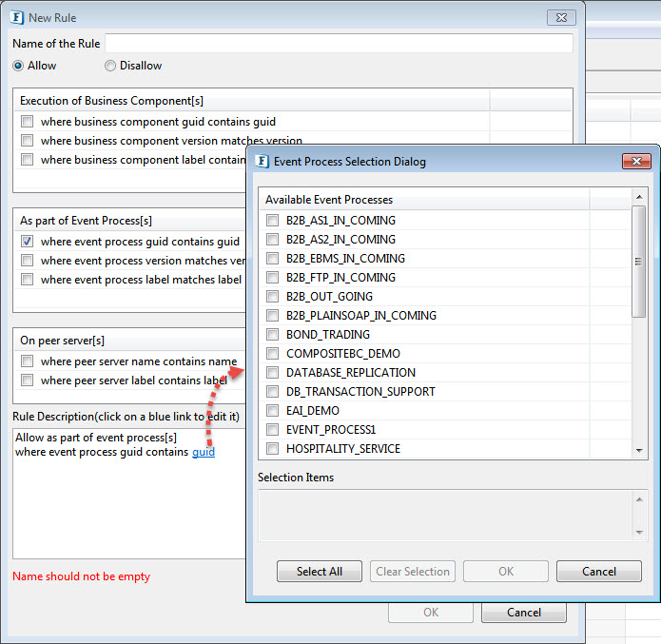This screenshot has height=644, width=661.
Task: Tick the EVENT_PROCESS1 checkbox
Action: coord(272,429)
